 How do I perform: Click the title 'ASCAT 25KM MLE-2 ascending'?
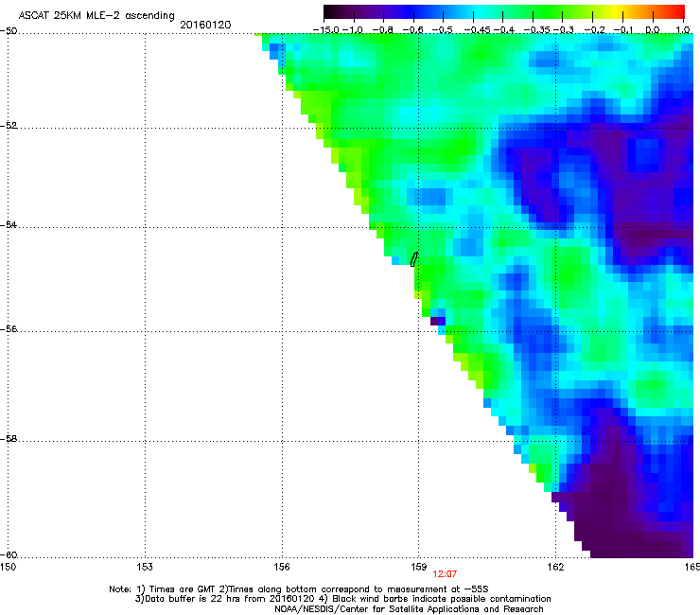[96, 16]
